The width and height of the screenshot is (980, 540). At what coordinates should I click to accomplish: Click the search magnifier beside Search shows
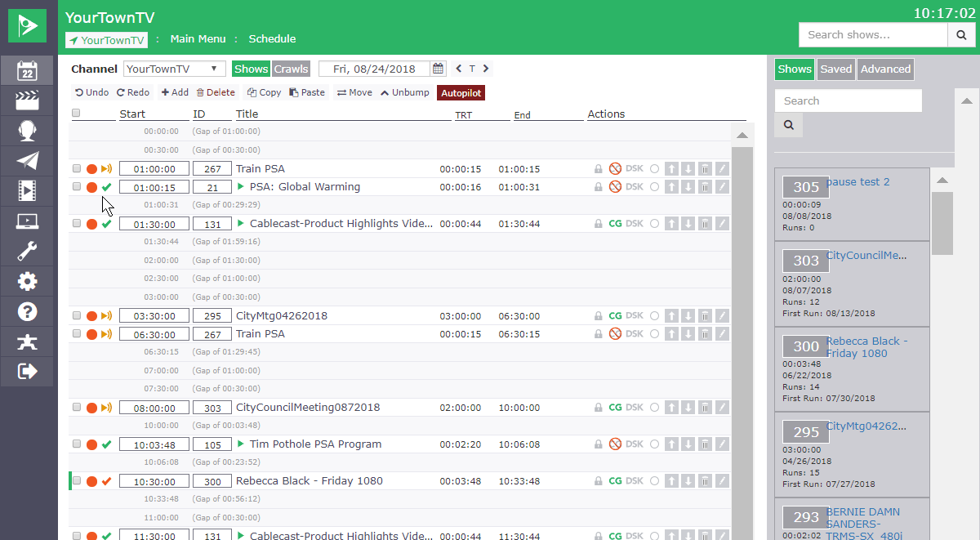click(960, 35)
